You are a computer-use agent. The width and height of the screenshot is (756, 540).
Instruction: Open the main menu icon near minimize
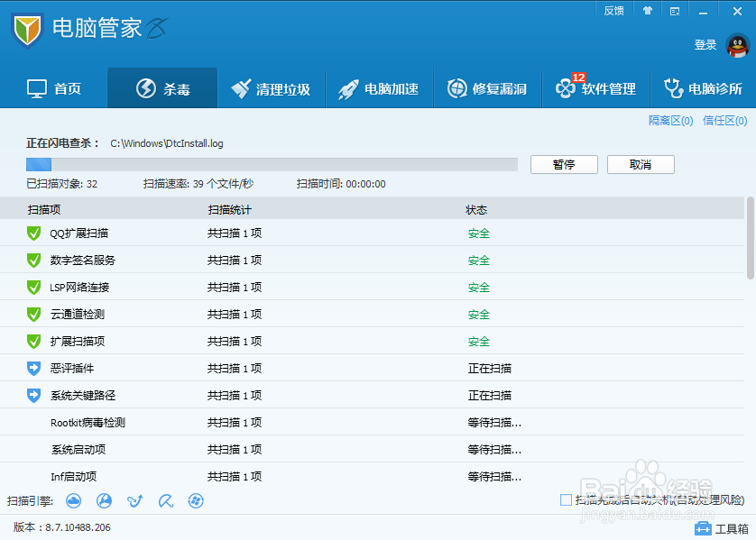675,11
